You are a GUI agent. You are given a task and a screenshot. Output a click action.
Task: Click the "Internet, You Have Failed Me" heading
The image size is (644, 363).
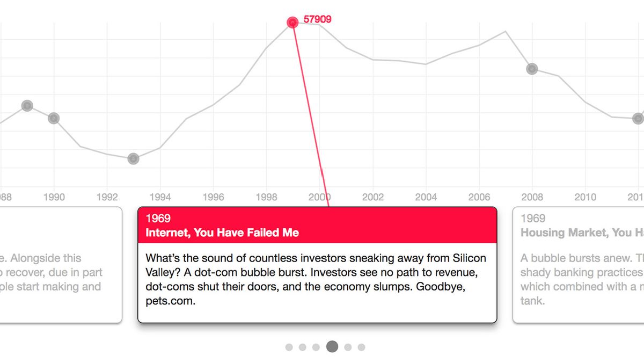(222, 233)
